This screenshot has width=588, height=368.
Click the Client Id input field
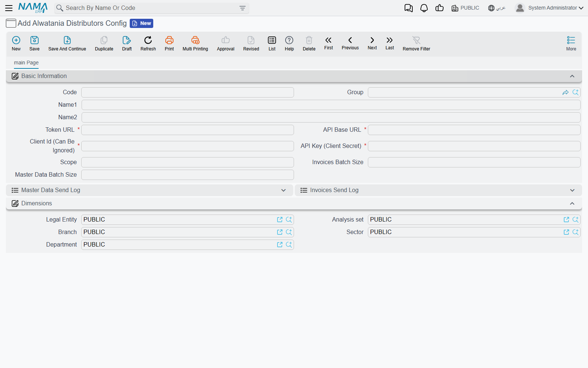tap(187, 146)
